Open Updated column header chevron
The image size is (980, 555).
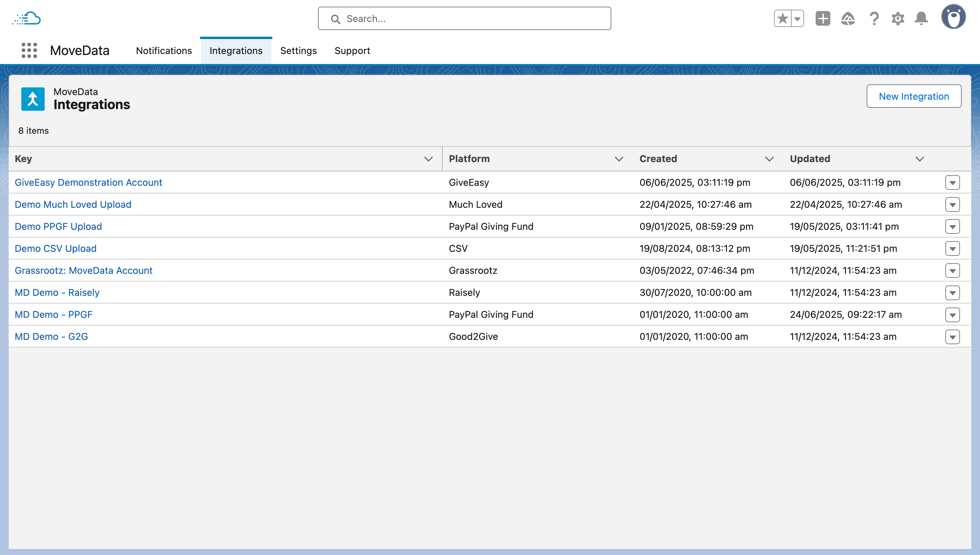[x=919, y=159]
